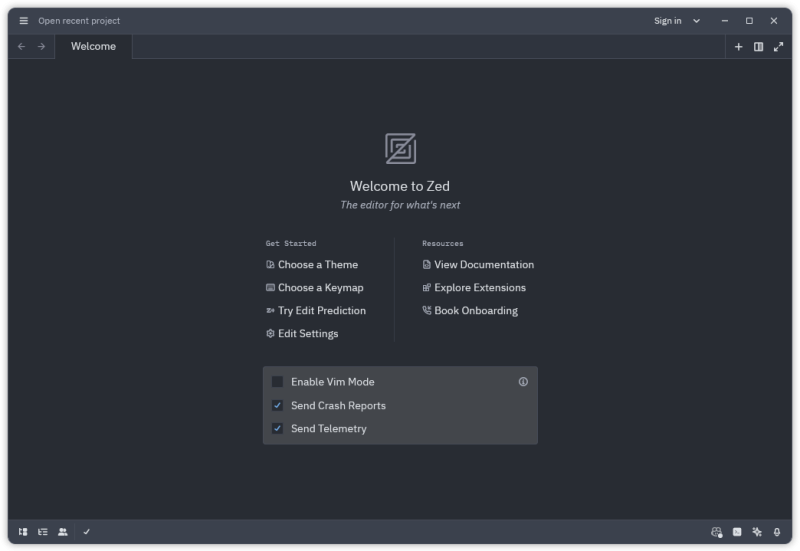The height and width of the screenshot is (551, 800).
Task: Disable Send Telemetry checkbox
Action: [x=278, y=428]
